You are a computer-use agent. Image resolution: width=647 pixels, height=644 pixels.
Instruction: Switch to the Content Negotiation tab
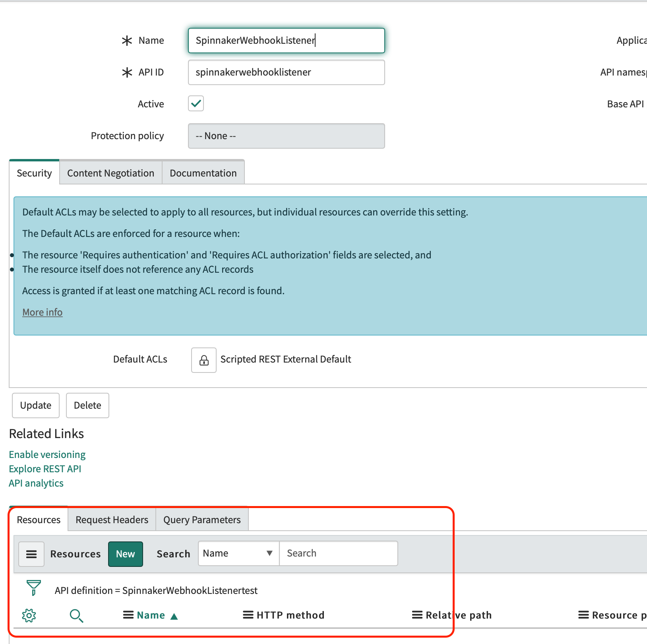pyautogui.click(x=110, y=173)
